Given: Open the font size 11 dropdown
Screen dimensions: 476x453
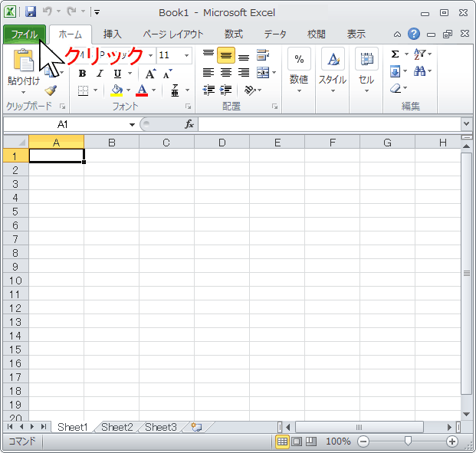Looking at the screenshot, I should coord(186,55).
